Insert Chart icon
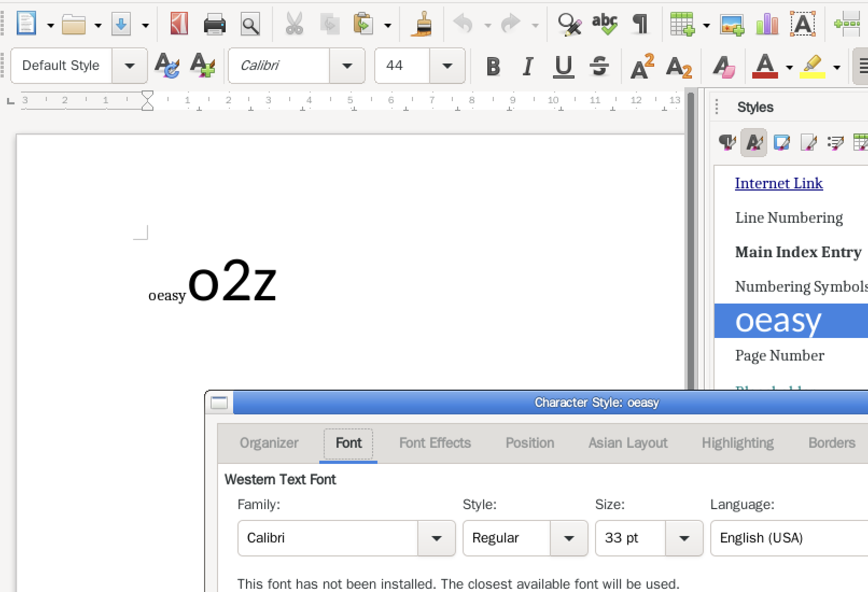868x592 pixels. pos(767,24)
